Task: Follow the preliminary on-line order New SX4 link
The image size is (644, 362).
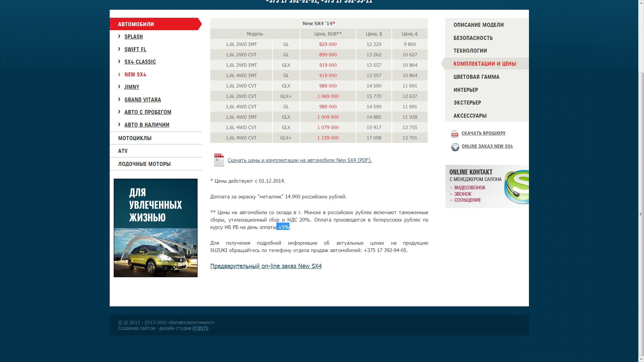Action: coord(266,266)
